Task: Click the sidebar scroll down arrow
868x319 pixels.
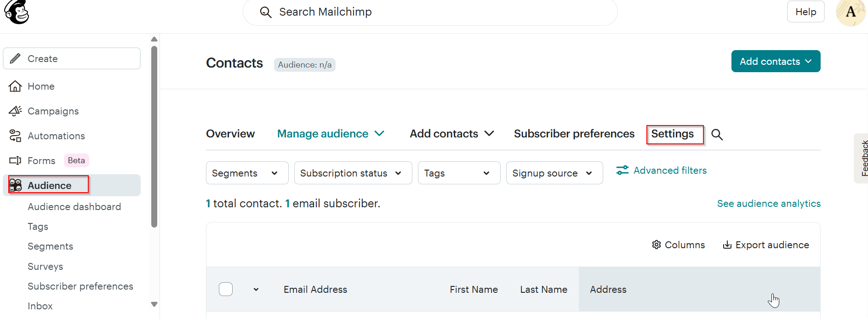Action: tap(154, 304)
